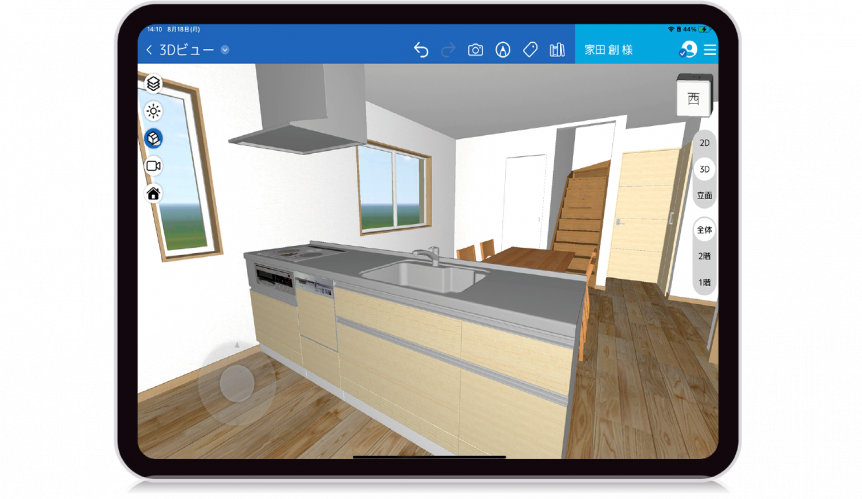Open the hamburger menu

tap(710, 50)
